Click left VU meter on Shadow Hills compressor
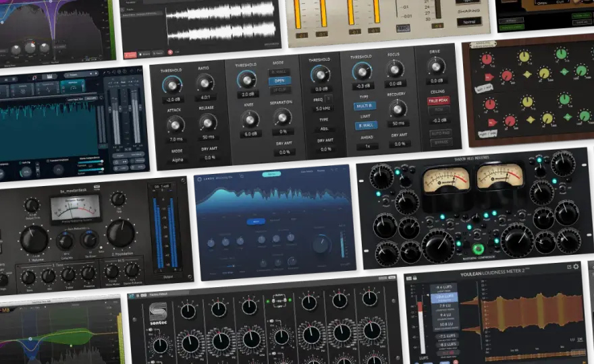This screenshot has width=594, height=364. click(x=446, y=180)
